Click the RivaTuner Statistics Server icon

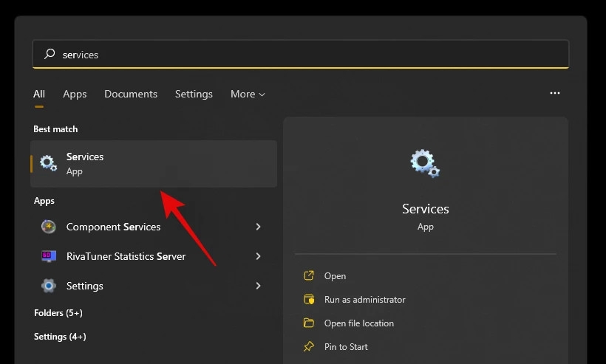pyautogui.click(x=49, y=256)
